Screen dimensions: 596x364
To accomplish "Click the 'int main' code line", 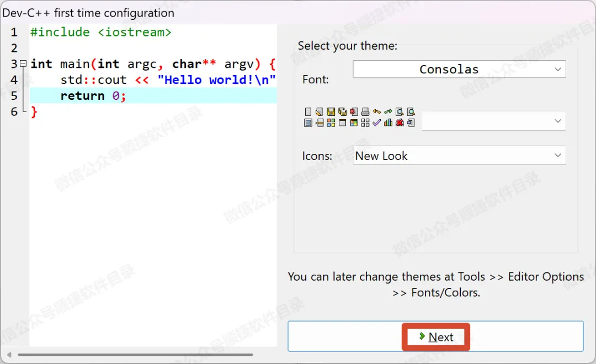I will point(153,64).
